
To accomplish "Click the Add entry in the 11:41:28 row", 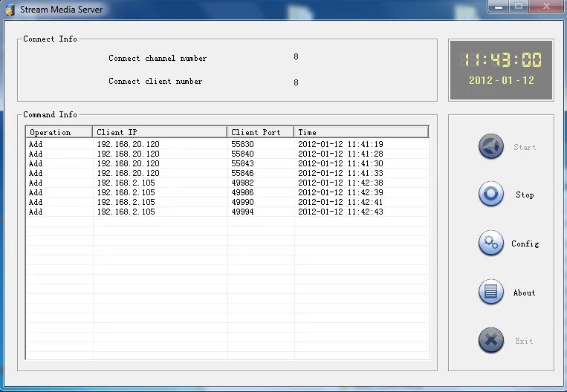I will (36, 154).
